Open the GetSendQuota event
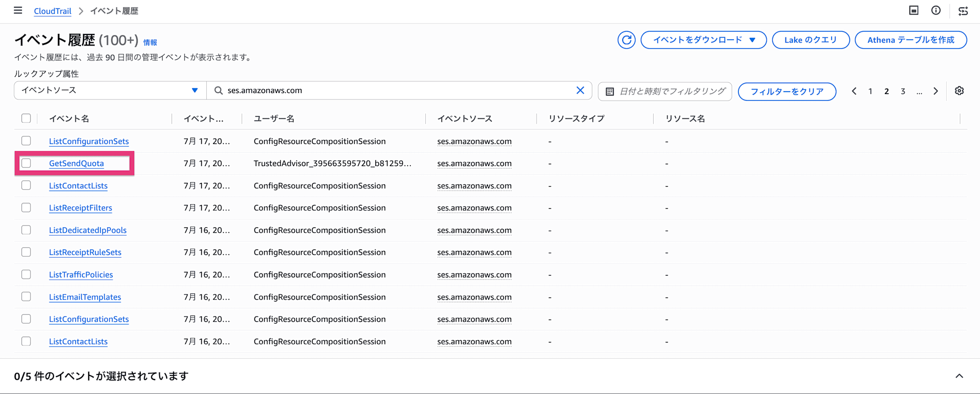980x394 pixels. 76,163
